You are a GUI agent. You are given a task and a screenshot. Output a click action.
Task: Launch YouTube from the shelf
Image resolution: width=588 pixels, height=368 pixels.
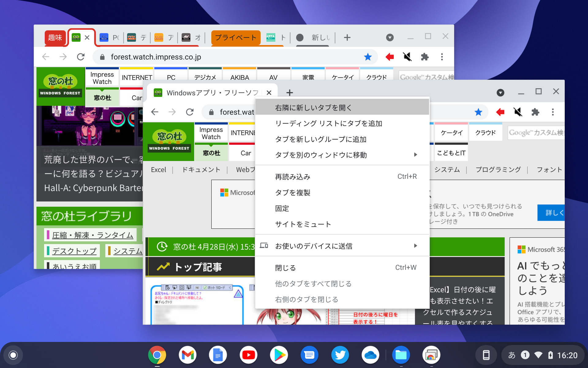tap(248, 355)
